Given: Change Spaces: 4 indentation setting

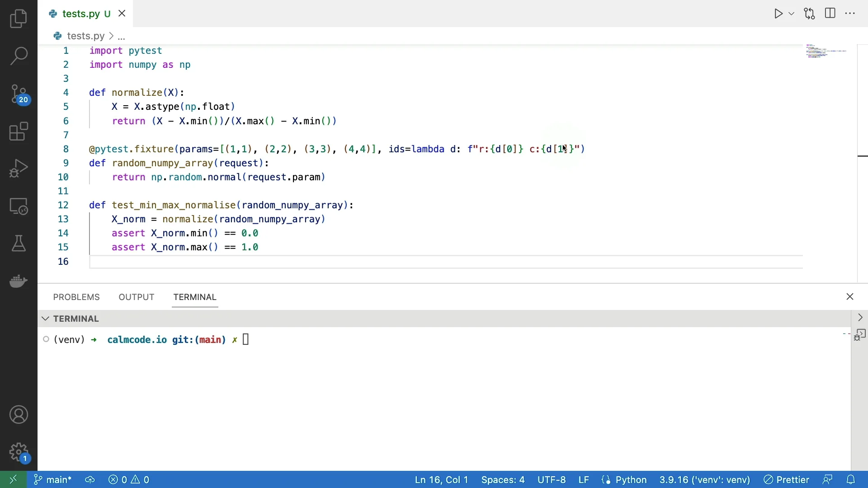Looking at the screenshot, I should [503, 480].
